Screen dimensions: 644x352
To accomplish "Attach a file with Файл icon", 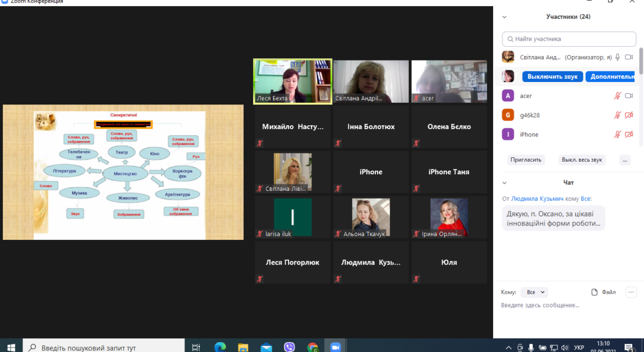I will coord(603,292).
